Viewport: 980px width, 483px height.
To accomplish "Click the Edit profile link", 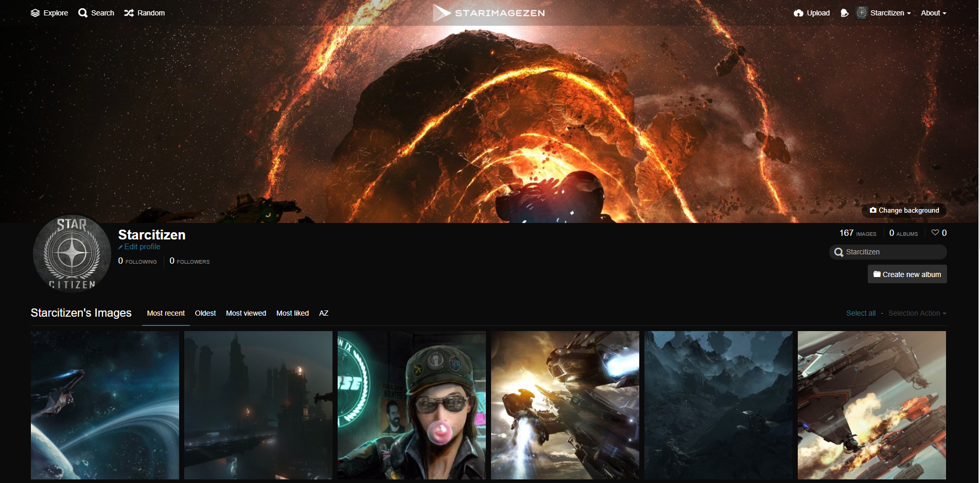I will (x=139, y=247).
